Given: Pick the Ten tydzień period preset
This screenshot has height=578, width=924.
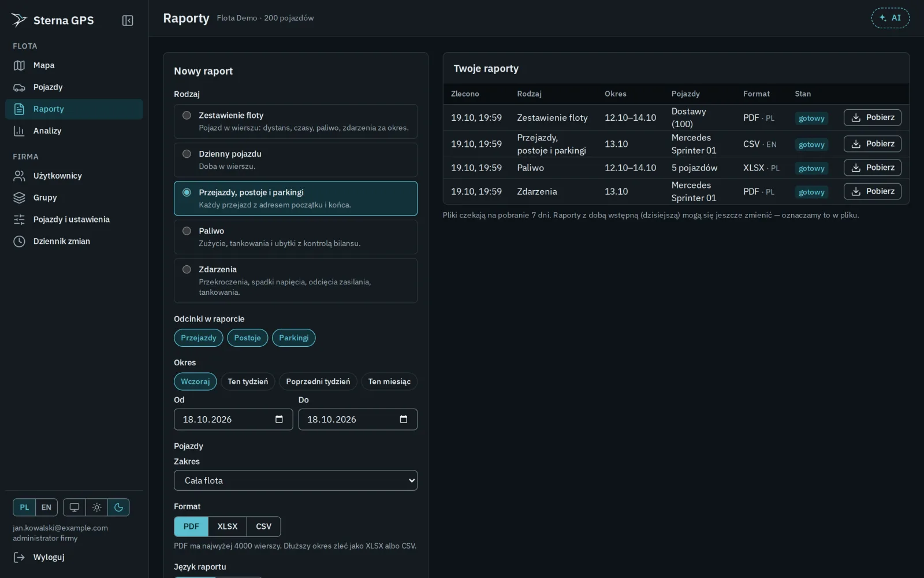Looking at the screenshot, I should pos(248,381).
